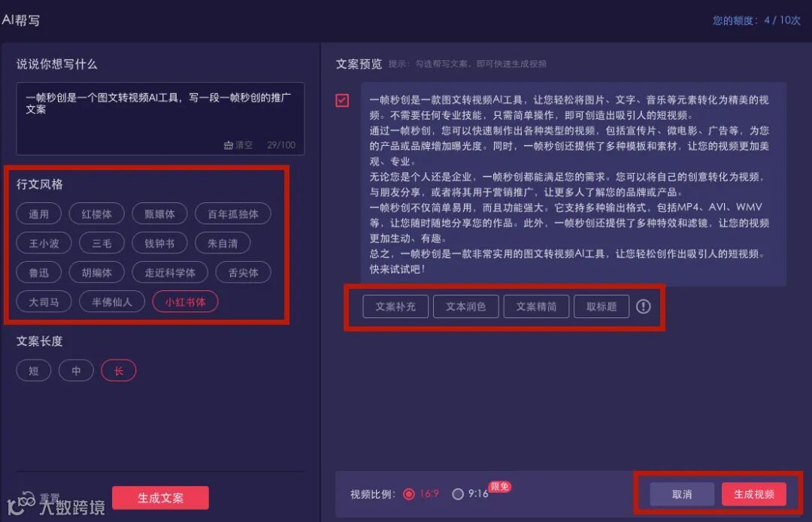Click the 说说你想写什么 heading

point(56,64)
